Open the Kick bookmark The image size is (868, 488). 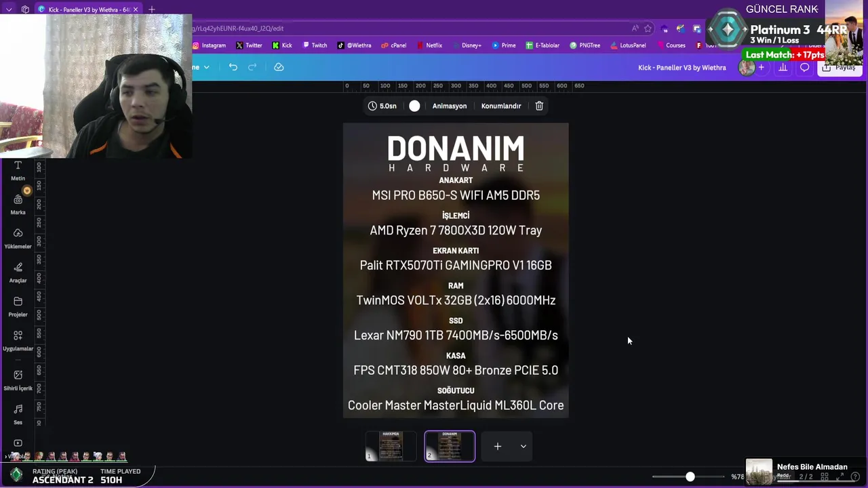click(282, 45)
